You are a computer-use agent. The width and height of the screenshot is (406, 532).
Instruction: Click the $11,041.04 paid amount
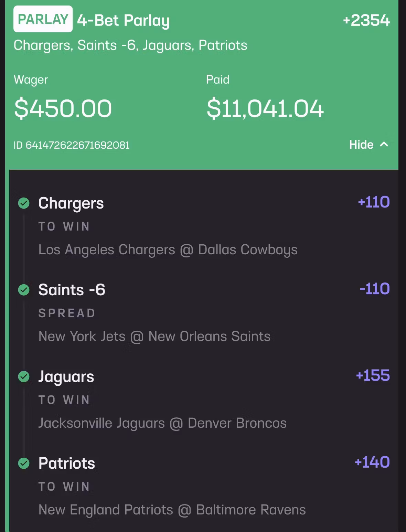[x=265, y=108]
